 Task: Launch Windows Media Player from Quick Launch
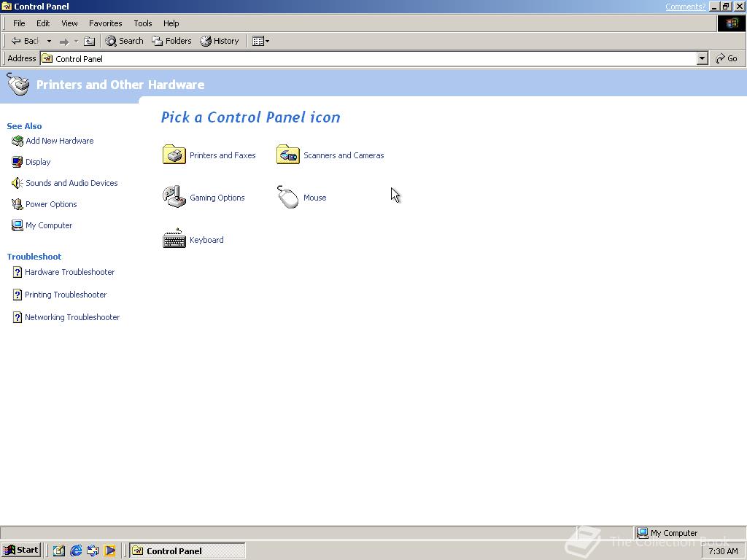(x=109, y=551)
